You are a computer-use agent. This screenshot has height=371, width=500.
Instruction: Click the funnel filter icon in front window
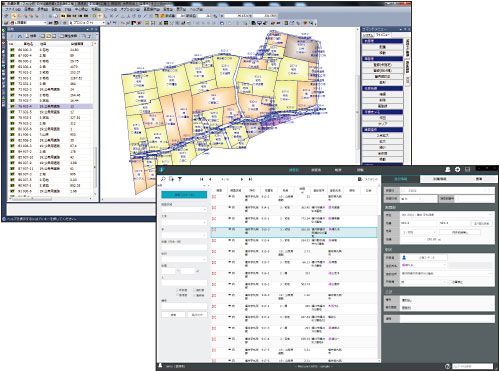pyautogui.click(x=180, y=179)
